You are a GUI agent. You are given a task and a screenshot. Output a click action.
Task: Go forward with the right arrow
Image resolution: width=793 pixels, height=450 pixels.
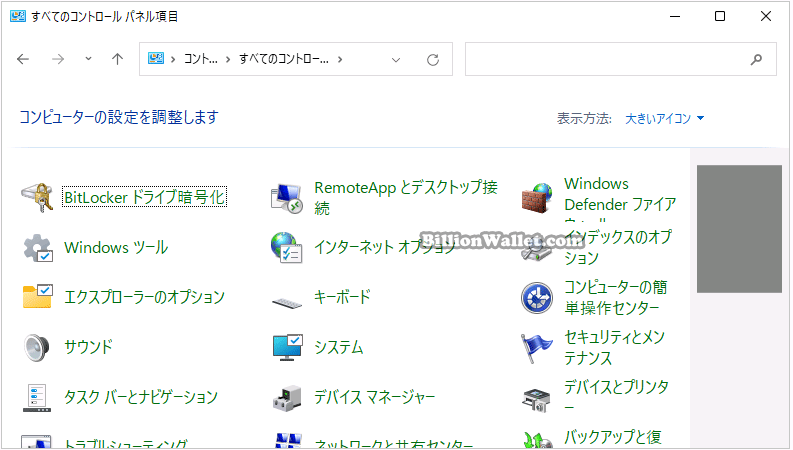(58, 59)
